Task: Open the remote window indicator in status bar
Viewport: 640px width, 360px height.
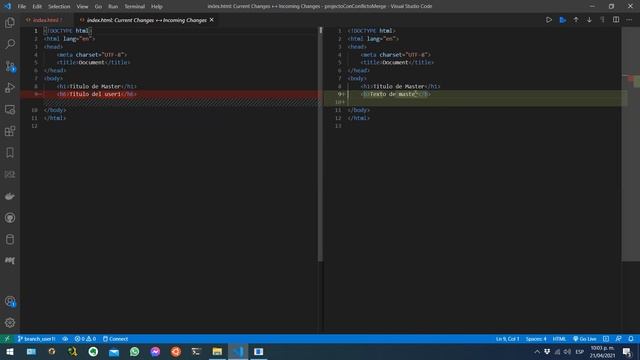Action: 7,339
